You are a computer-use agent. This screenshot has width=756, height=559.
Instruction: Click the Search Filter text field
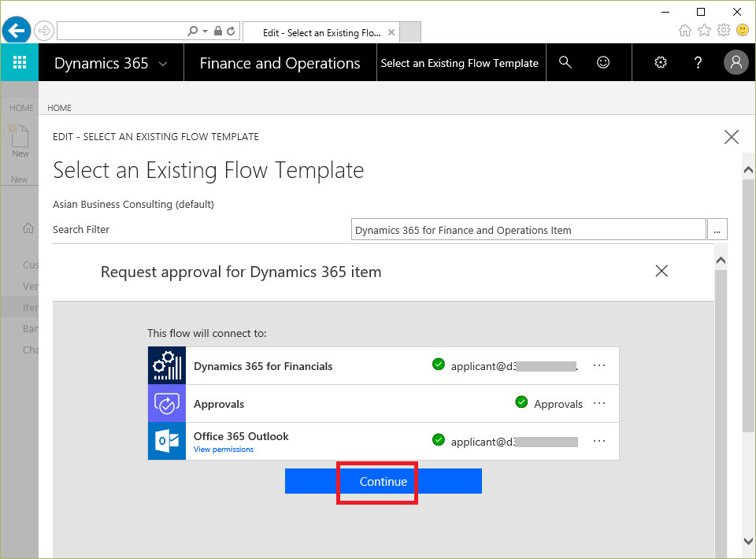point(528,230)
